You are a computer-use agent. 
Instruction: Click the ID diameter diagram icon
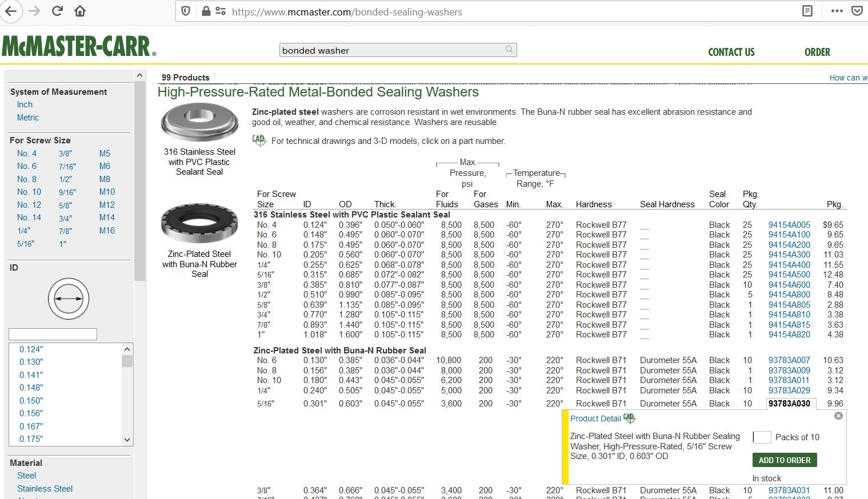click(69, 299)
